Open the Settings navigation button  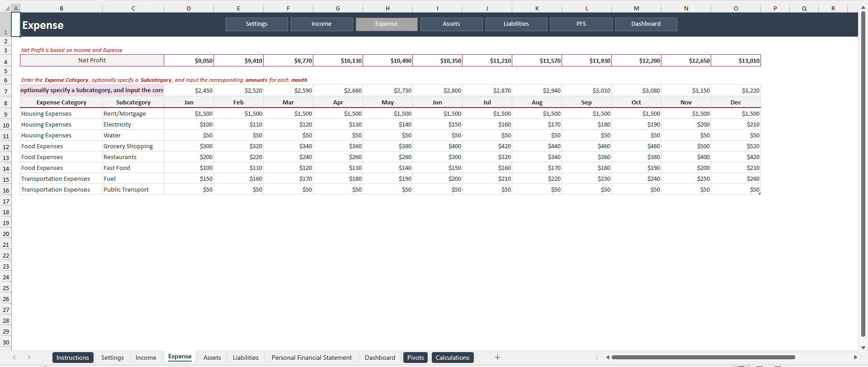point(256,24)
